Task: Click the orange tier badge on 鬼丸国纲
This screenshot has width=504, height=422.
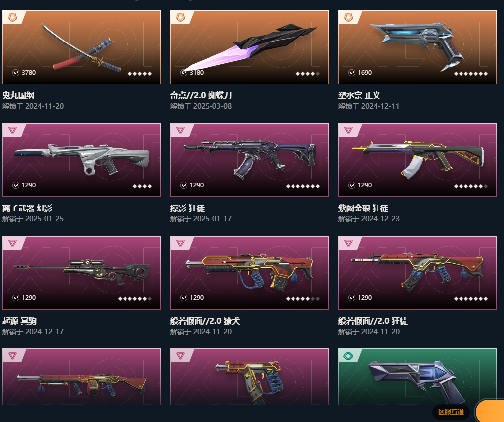Action: (x=12, y=18)
